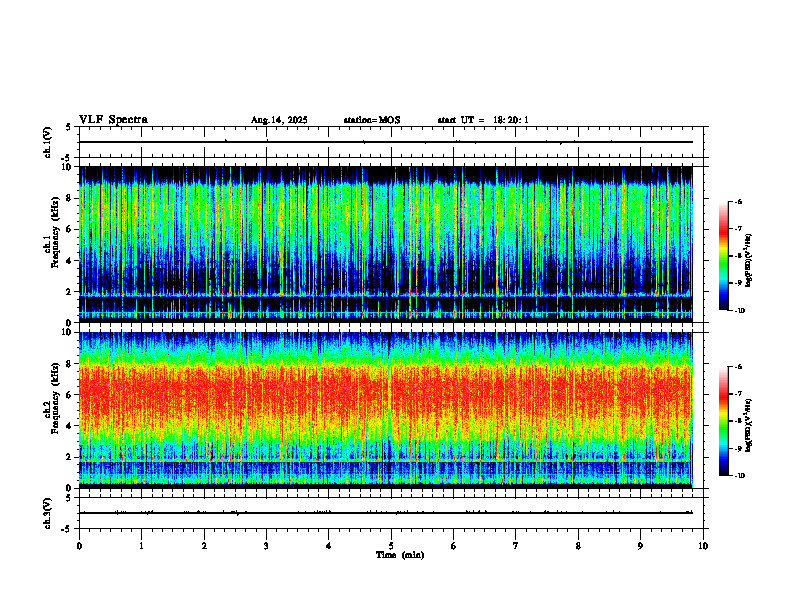Click the "ch.3(V)" axis label
The image size is (792, 612).
click(x=47, y=513)
